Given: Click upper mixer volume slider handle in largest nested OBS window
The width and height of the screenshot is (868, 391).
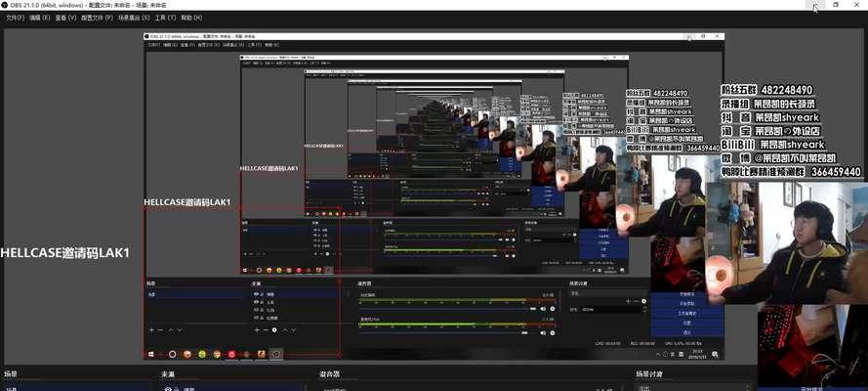Looking at the screenshot, I should click(533, 309).
